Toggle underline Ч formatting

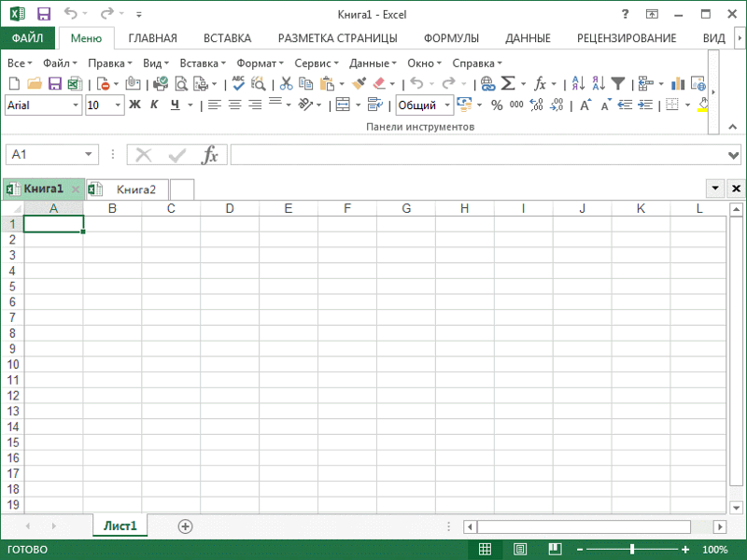pos(176,105)
